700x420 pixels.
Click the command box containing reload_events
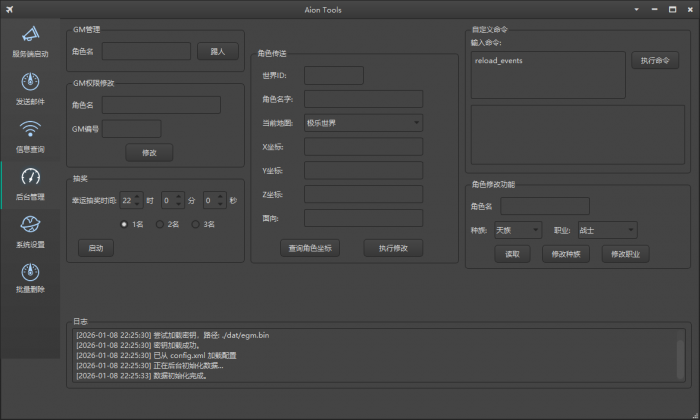tap(548, 75)
